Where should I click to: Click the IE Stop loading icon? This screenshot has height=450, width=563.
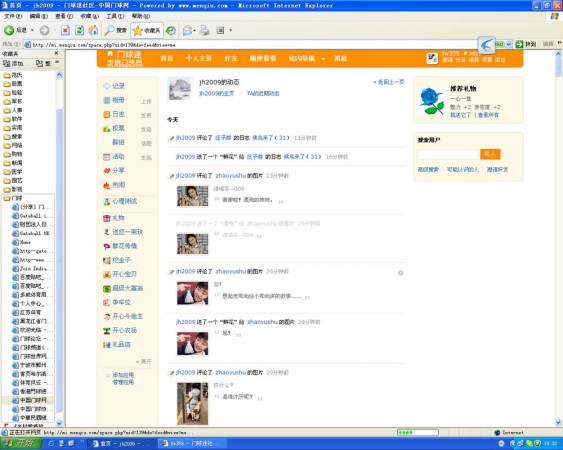pyautogui.click(x=65, y=31)
